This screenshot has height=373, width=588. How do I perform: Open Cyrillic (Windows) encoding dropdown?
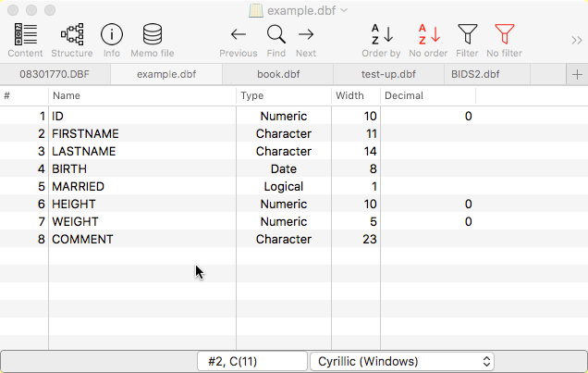pos(402,361)
